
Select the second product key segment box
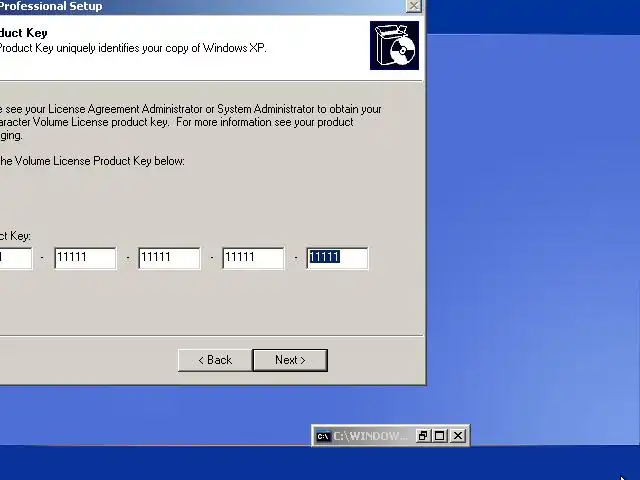pyautogui.click(x=85, y=258)
